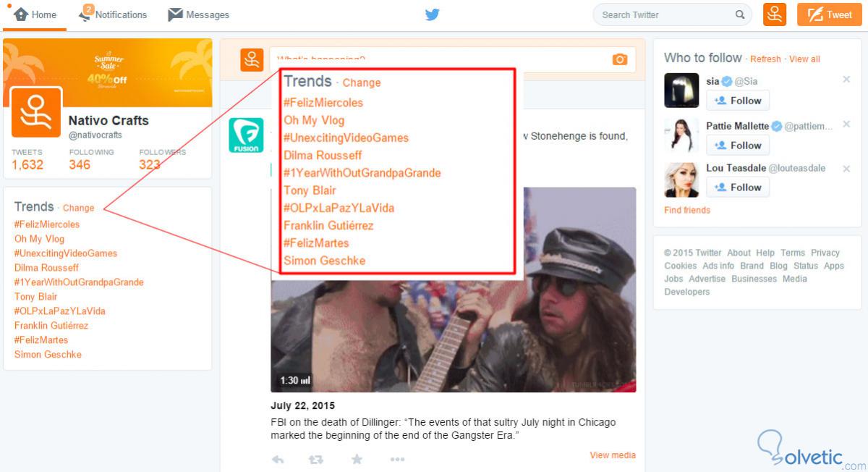Open the Privacy footer link

pyautogui.click(x=825, y=253)
